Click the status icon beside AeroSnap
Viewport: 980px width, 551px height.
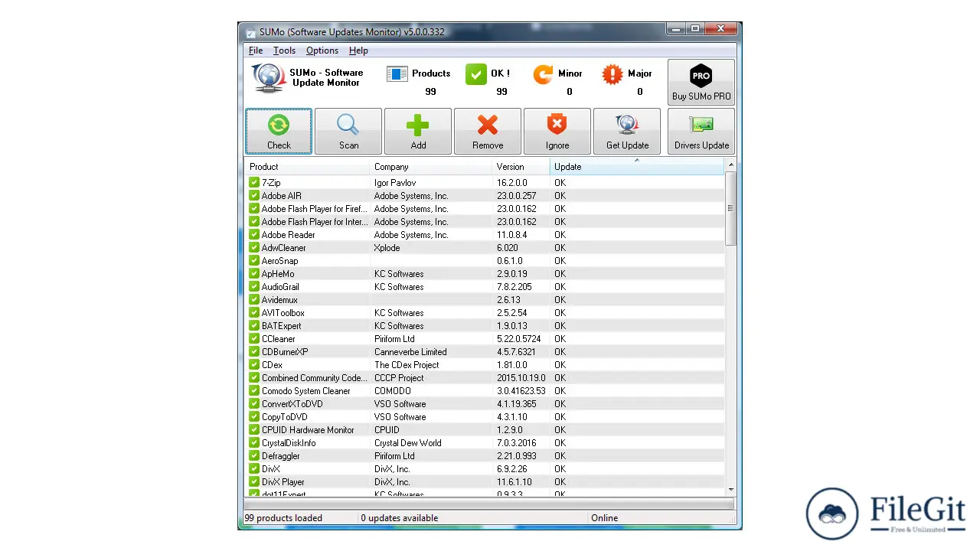[x=254, y=261]
